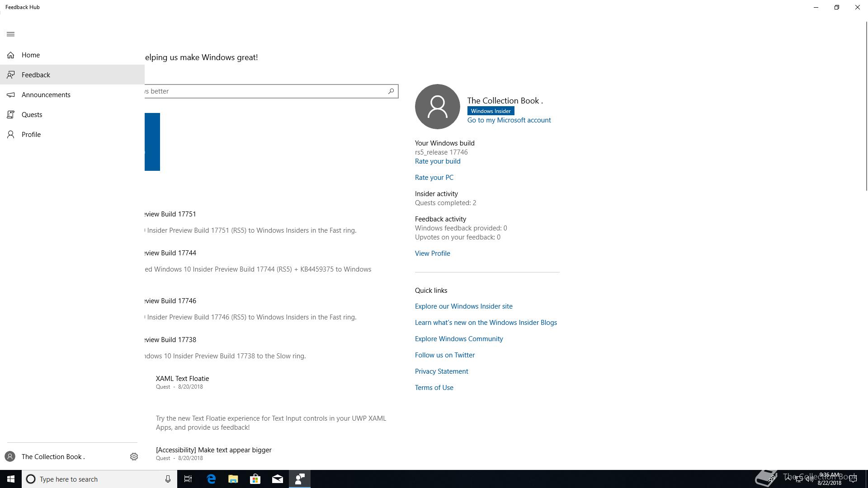Open the Profile page
The width and height of the screenshot is (868, 488).
tap(72, 135)
